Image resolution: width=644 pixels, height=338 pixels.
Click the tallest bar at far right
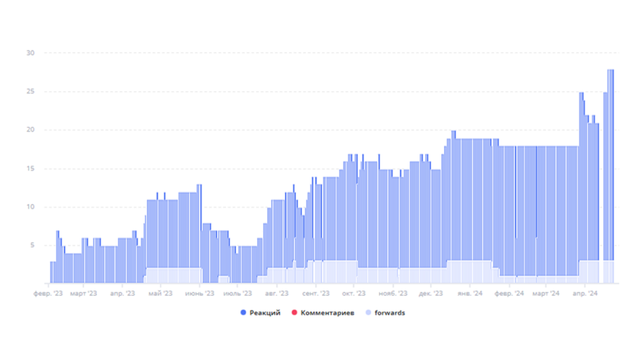coord(611,177)
